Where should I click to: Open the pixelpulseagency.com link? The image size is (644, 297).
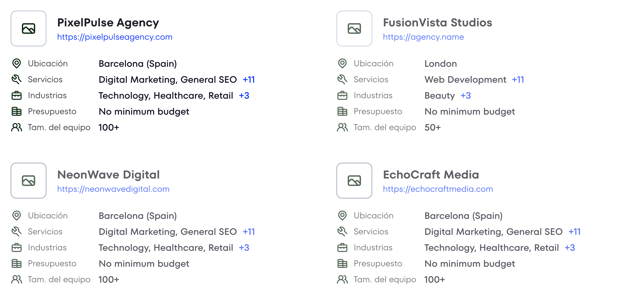[x=115, y=37]
